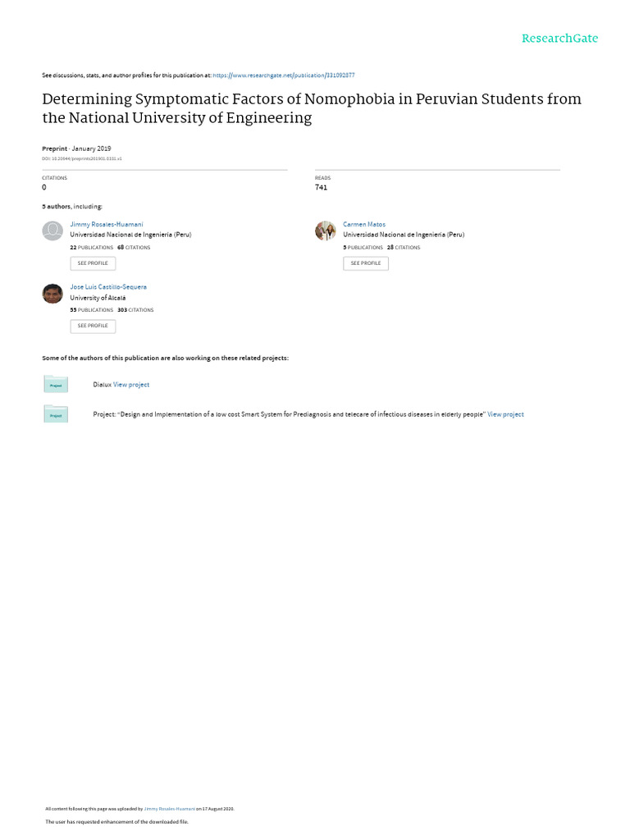
Task: Open Jose Luis Castillo-Sequera name link
Action: (x=108, y=287)
